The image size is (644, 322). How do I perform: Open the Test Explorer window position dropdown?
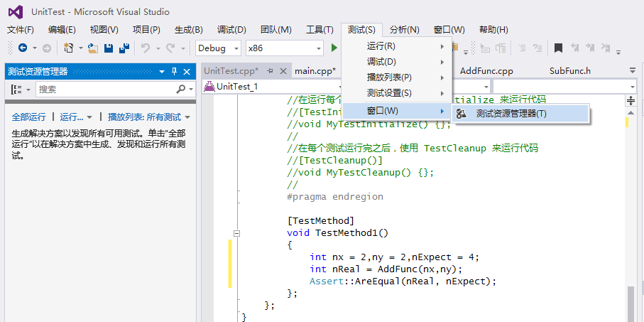coord(162,72)
